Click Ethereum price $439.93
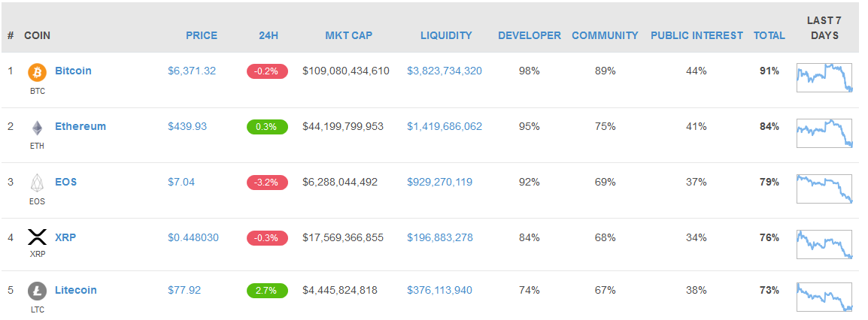The width and height of the screenshot is (868, 320). (187, 126)
